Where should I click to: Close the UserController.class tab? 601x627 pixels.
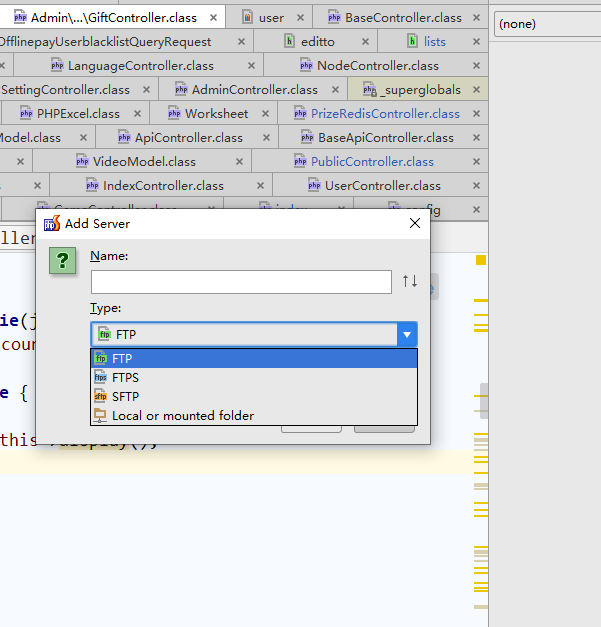[x=476, y=186]
